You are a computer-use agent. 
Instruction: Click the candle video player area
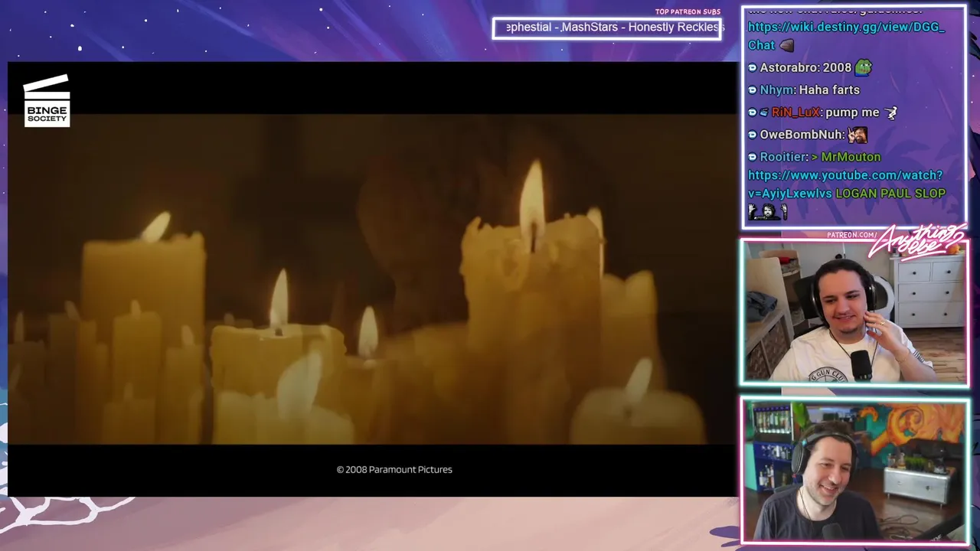pos(373,279)
